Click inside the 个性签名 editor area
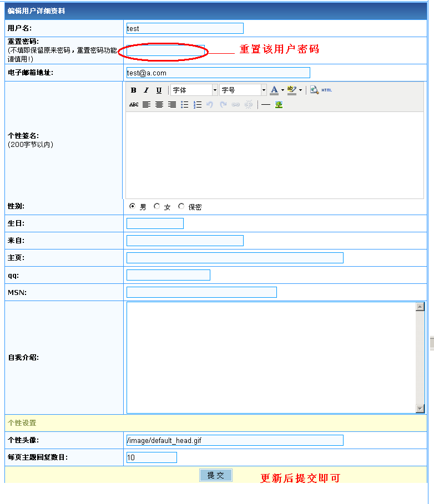The width and height of the screenshot is (434, 504). point(275,155)
